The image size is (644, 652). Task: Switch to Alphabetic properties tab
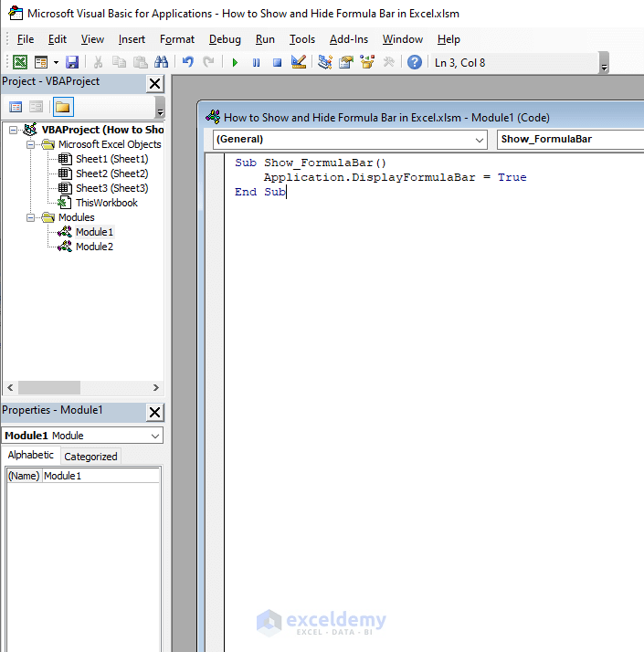tap(31, 455)
